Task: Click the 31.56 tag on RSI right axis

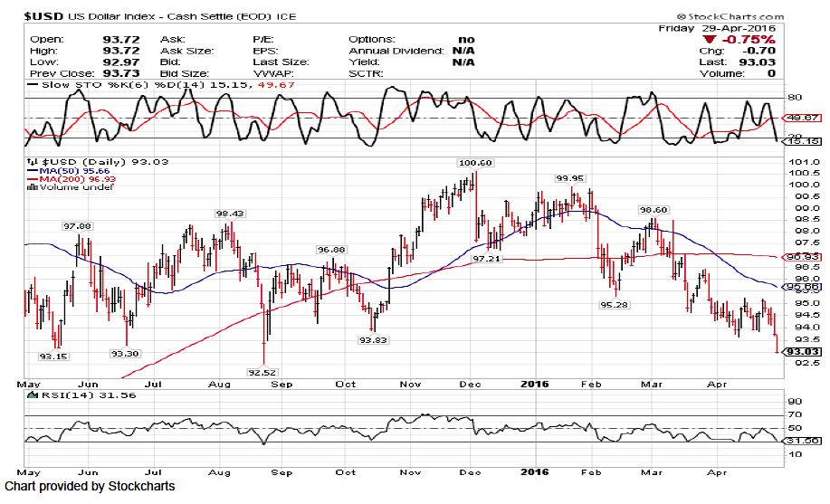Action: point(803,441)
